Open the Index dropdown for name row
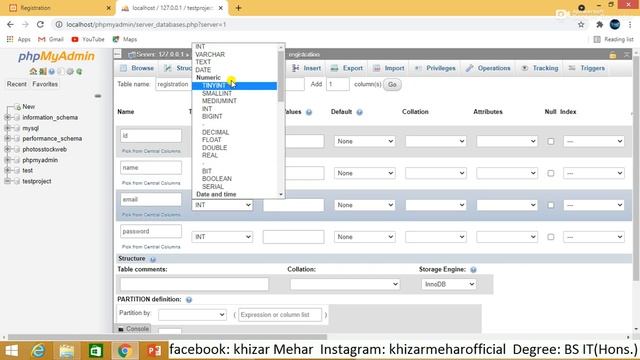Screen dimensions: 640x360 pyautogui.click(x=594, y=173)
